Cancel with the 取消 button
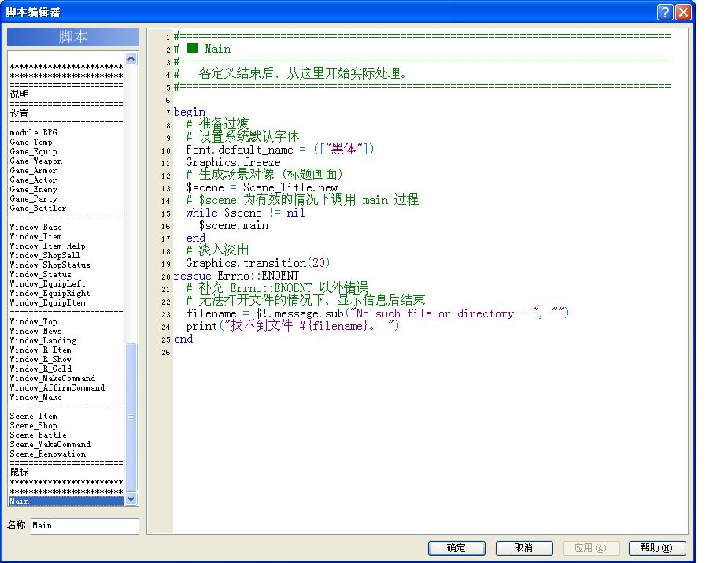The image size is (728, 563). tap(524, 548)
